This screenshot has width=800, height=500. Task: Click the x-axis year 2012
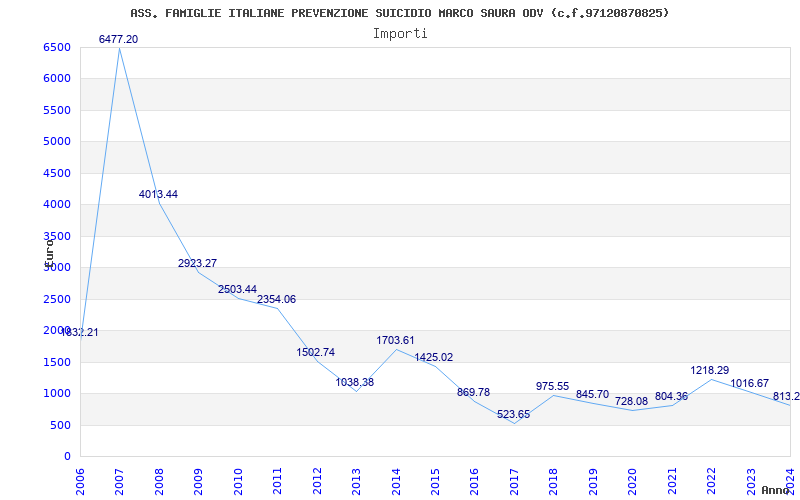[317, 481]
